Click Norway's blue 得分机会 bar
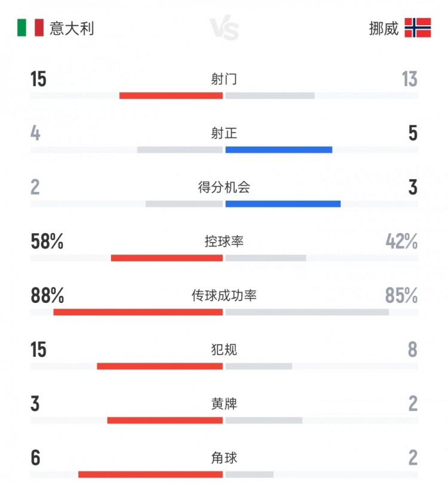 [x=283, y=204]
